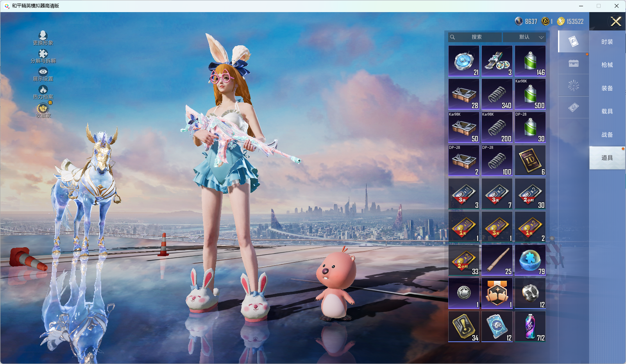Click the chest sub-category icon in sidebar
This screenshot has height=364, width=626.
[573, 63]
